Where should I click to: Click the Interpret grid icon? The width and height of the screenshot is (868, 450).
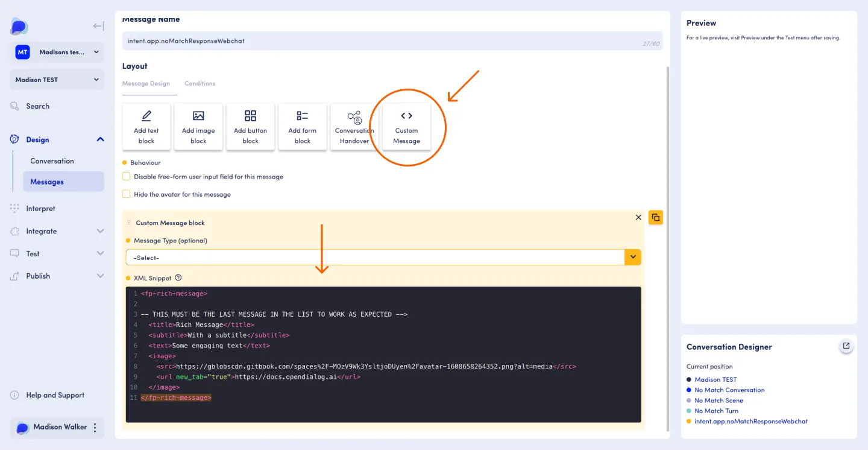tap(14, 208)
